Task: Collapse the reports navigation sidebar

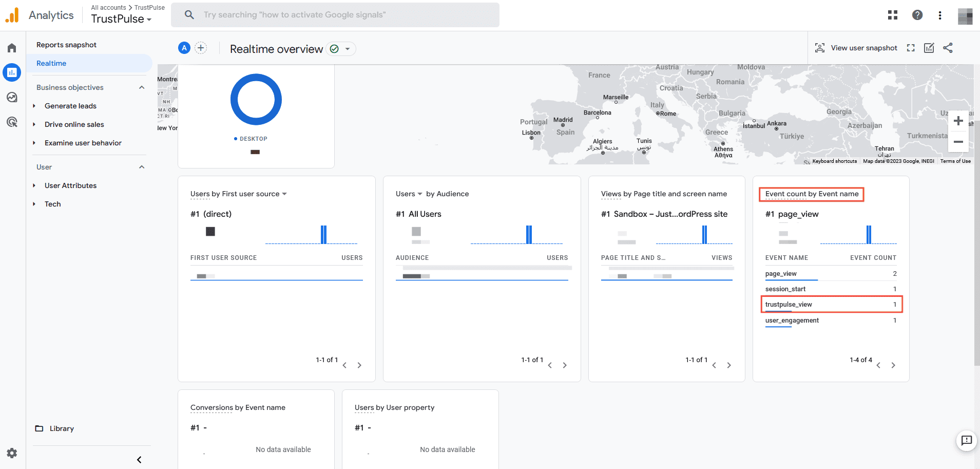Action: point(139,460)
